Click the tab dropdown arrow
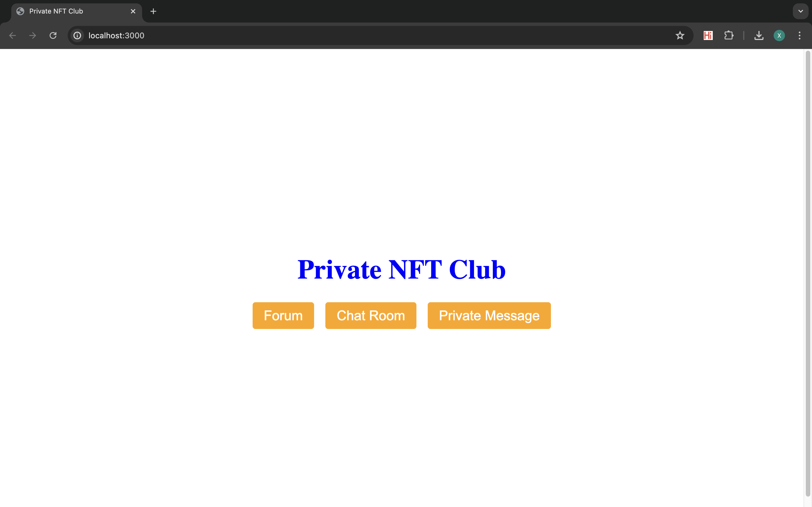812x507 pixels. point(801,11)
